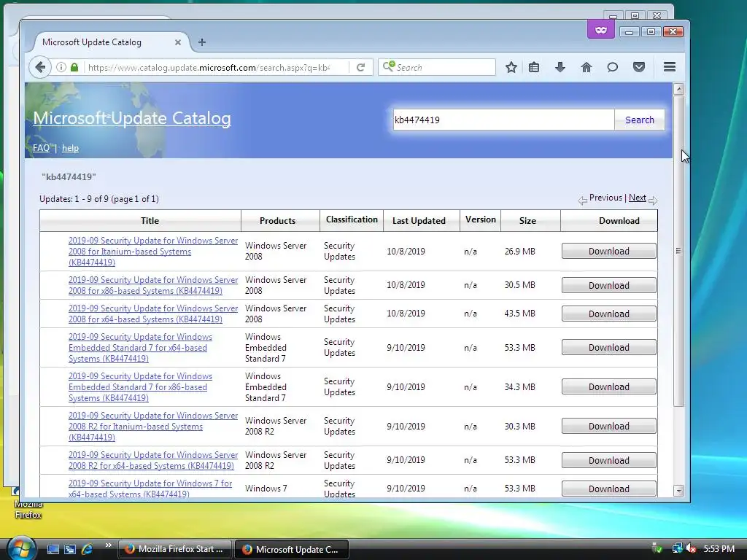
Task: Click the scrollbar up arrow
Action: coord(679,89)
